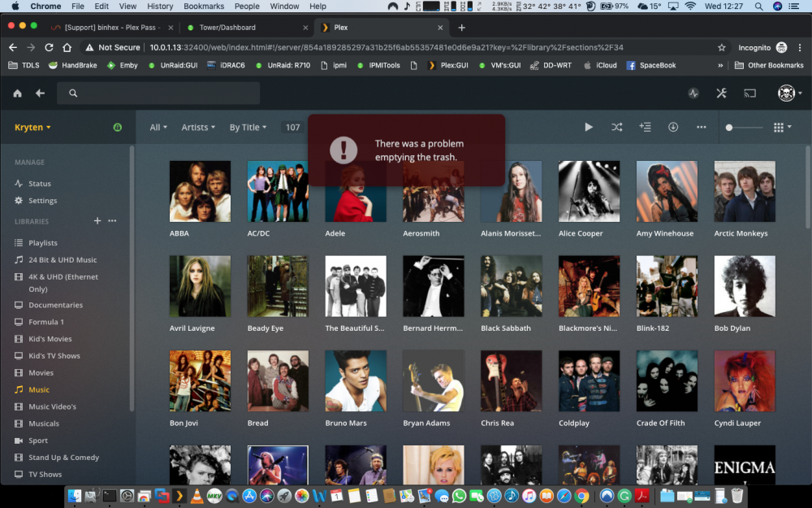
Task: Go to Plex home icon
Action: 18,93
